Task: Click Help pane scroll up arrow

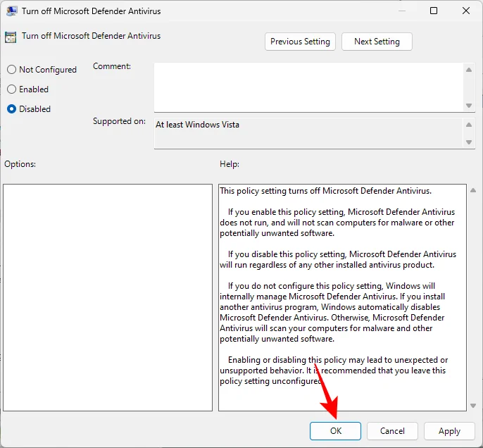Action: (473, 190)
